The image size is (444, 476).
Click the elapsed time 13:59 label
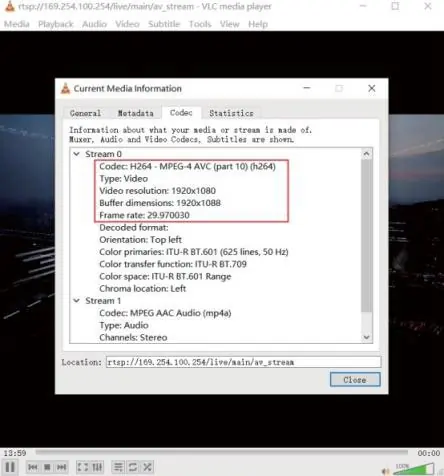click(15, 453)
